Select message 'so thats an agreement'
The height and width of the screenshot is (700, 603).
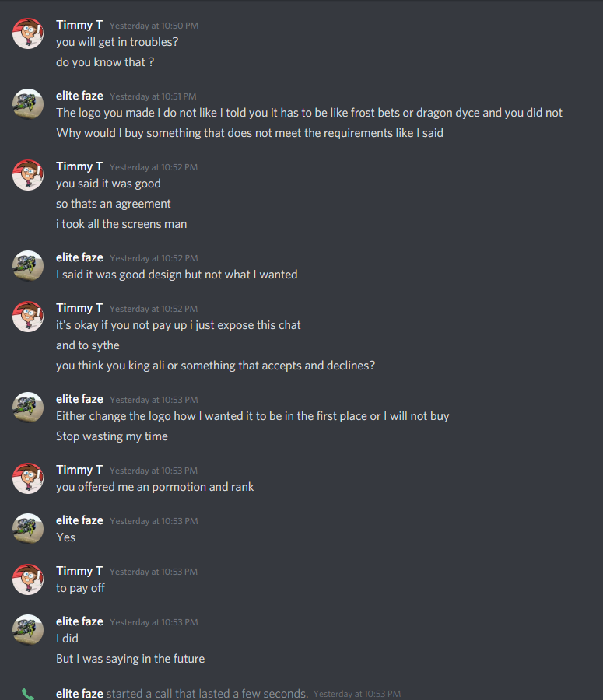[114, 204]
